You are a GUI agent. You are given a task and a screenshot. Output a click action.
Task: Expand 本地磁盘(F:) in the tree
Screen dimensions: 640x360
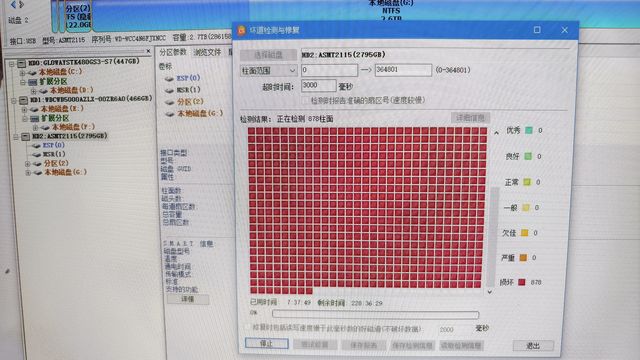coord(36,128)
